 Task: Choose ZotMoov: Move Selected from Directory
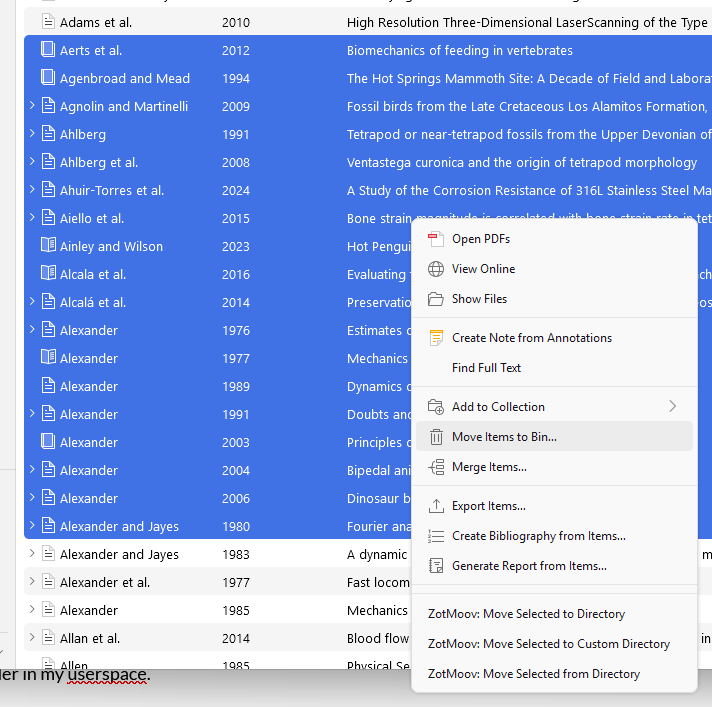click(533, 674)
